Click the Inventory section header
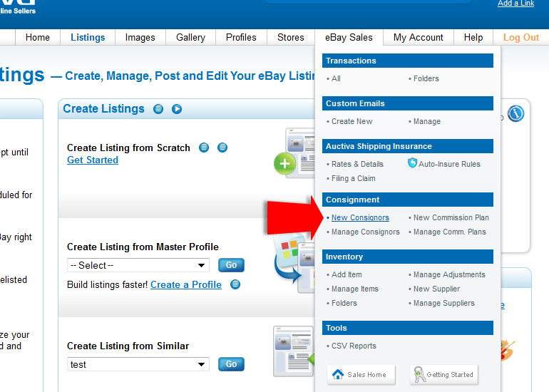The width and height of the screenshot is (549, 392). [408, 257]
